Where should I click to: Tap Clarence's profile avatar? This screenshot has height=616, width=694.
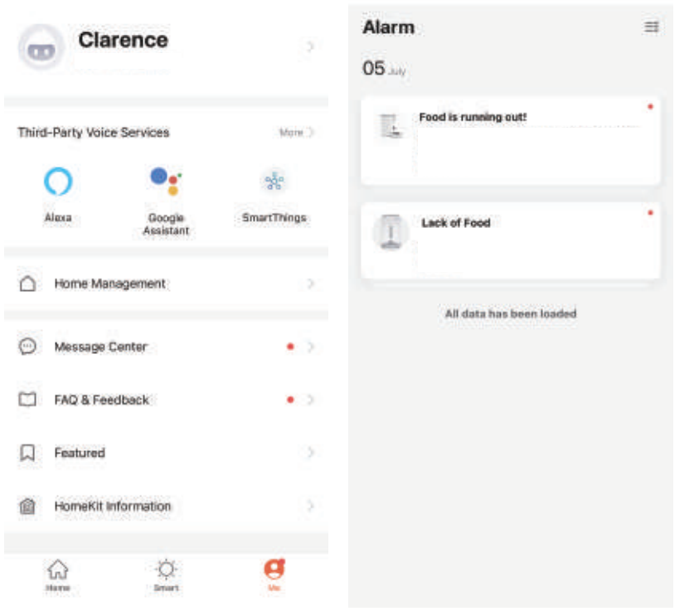(x=40, y=48)
